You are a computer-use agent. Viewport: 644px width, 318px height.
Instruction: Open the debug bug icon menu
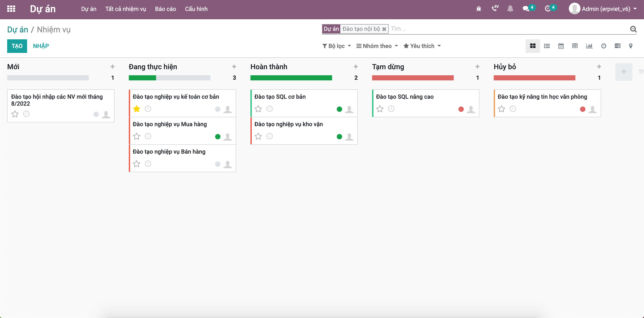pos(479,9)
